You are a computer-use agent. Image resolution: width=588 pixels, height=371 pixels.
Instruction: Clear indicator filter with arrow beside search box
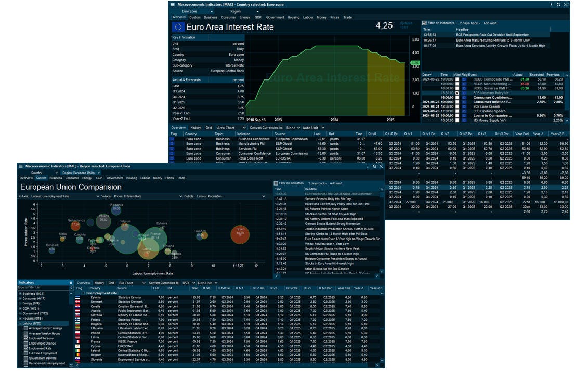point(71,288)
